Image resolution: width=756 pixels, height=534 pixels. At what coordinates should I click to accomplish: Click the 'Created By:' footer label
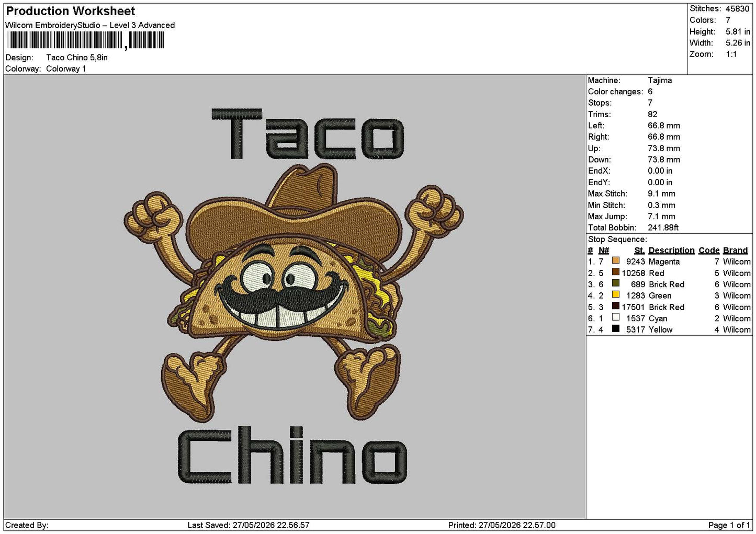27,525
